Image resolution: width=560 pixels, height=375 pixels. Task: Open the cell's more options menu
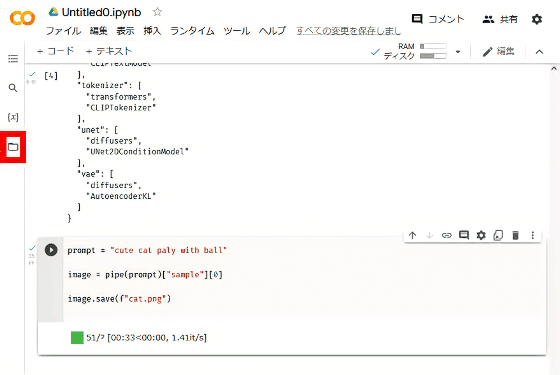[532, 235]
